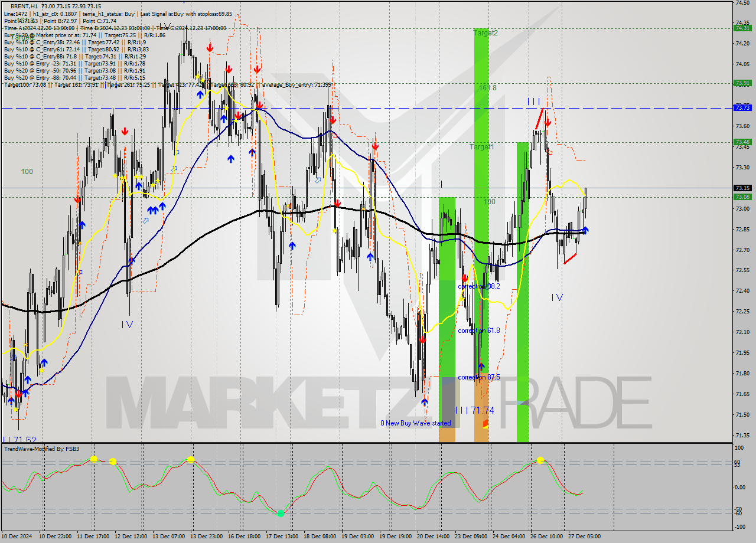Click the blue arrow above 'correction 87.5'
This screenshot has width=756, height=543.
[481, 367]
